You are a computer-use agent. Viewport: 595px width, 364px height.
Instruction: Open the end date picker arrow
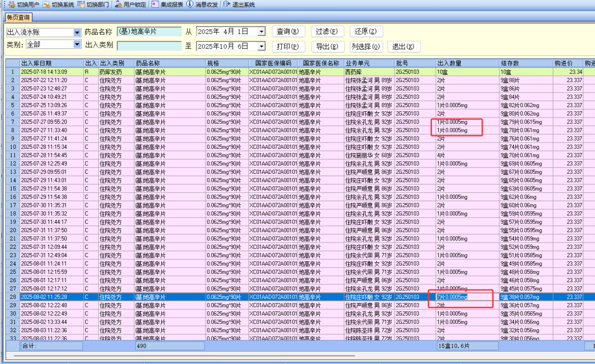[x=261, y=46]
